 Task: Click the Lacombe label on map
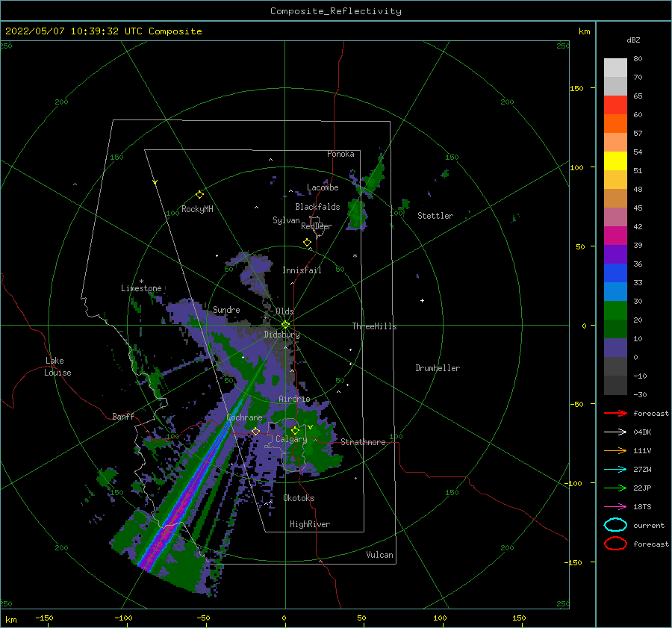click(x=323, y=187)
